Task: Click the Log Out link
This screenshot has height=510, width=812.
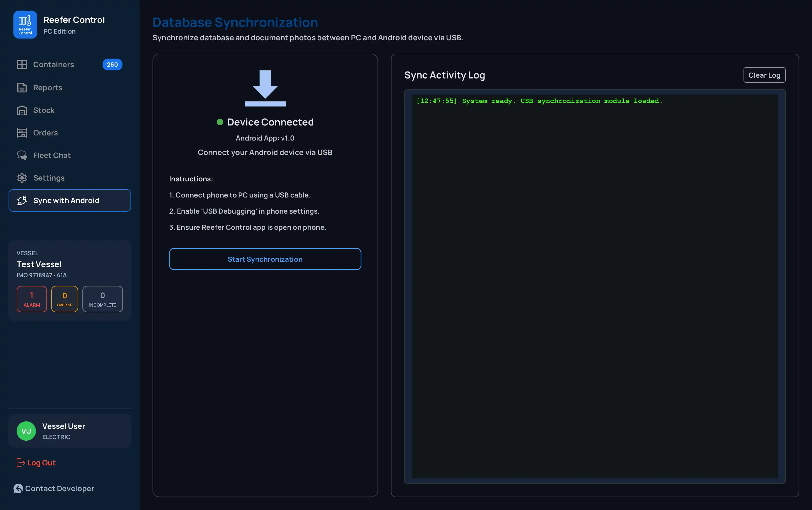Action: click(x=36, y=463)
